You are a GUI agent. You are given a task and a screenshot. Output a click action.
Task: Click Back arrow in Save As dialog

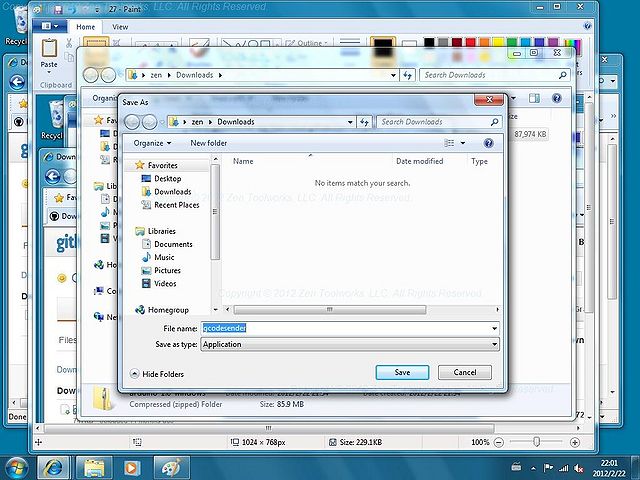pyautogui.click(x=132, y=122)
